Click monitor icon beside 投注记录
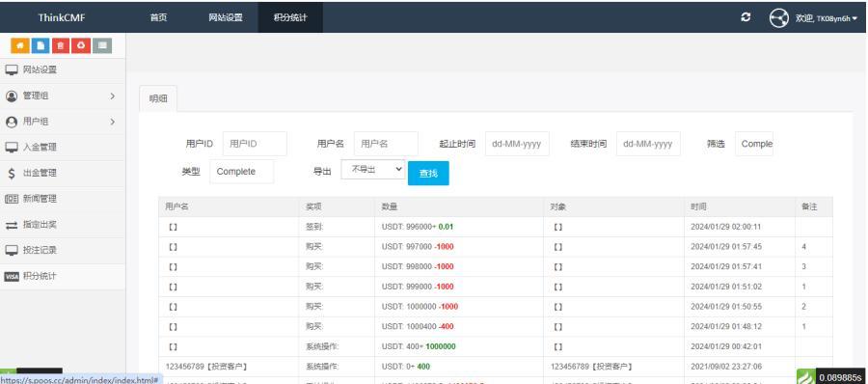The image size is (868, 384). click(12, 251)
